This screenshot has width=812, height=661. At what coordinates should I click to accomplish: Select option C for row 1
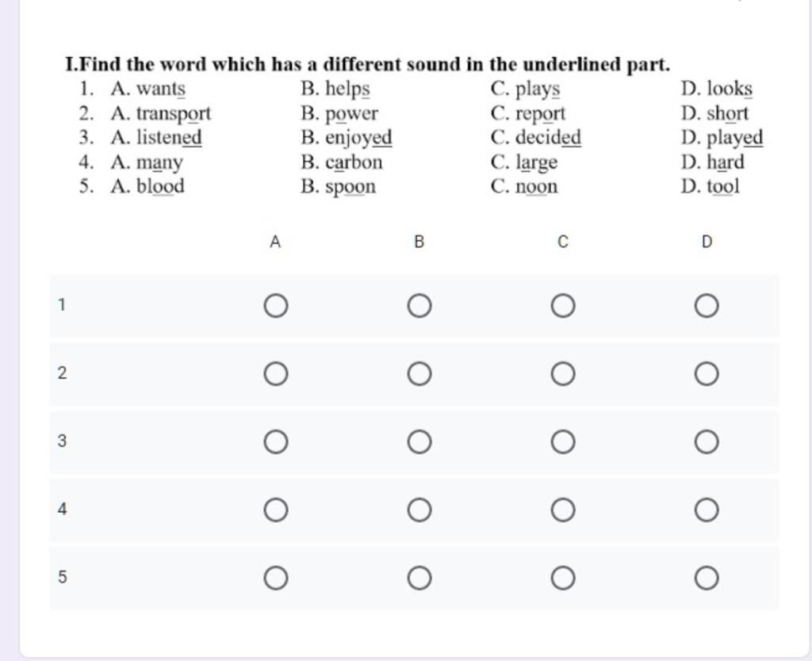[563, 305]
